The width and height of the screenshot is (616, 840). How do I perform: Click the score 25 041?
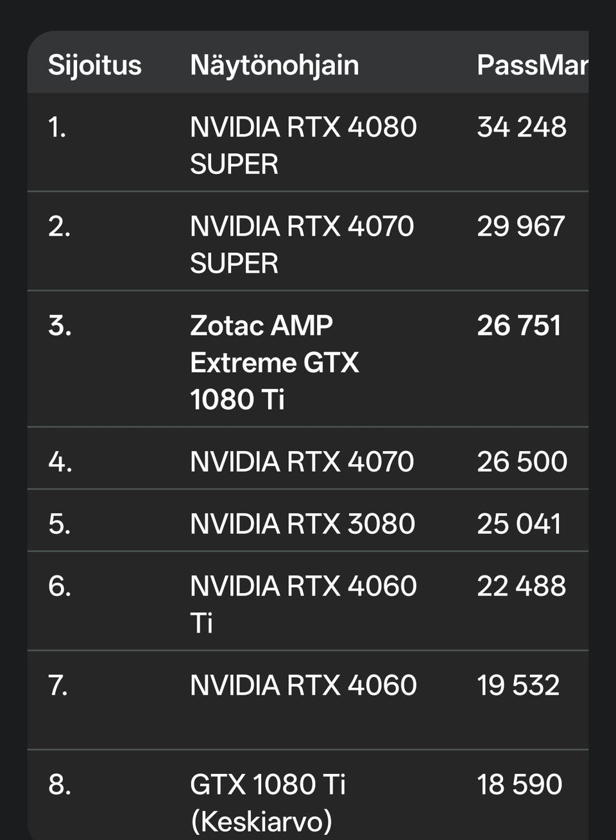coord(518,524)
